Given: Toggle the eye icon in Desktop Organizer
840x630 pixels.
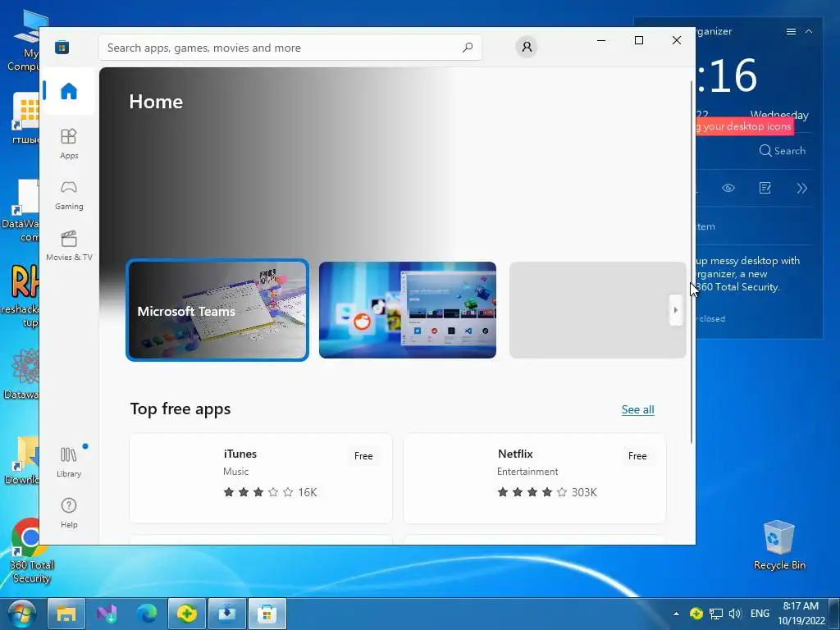Looking at the screenshot, I should pos(728,188).
